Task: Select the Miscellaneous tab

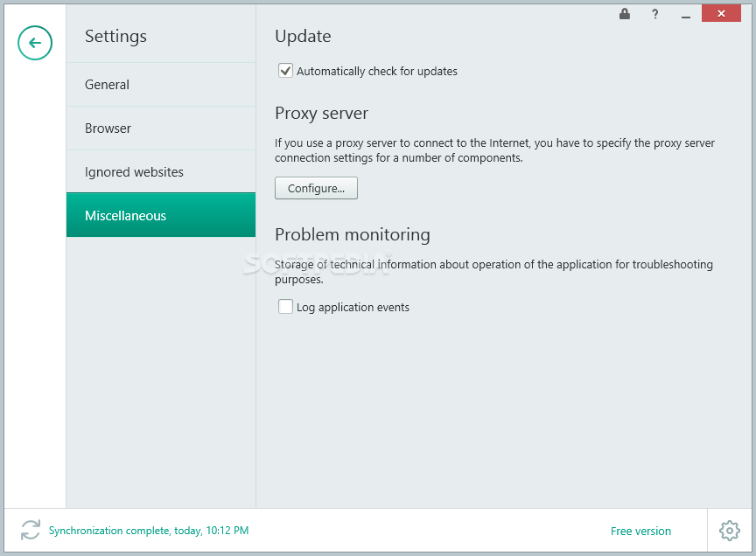Action: pos(161,215)
